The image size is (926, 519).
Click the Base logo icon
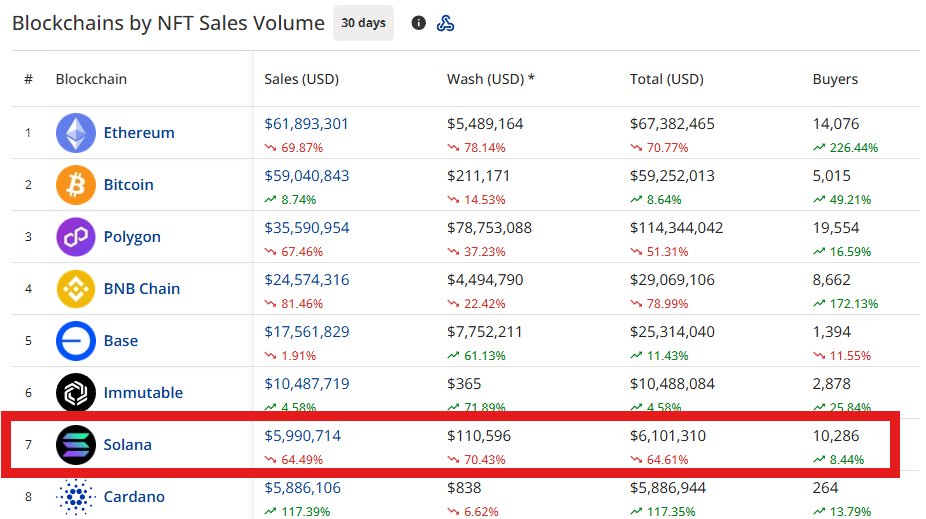tap(76, 341)
